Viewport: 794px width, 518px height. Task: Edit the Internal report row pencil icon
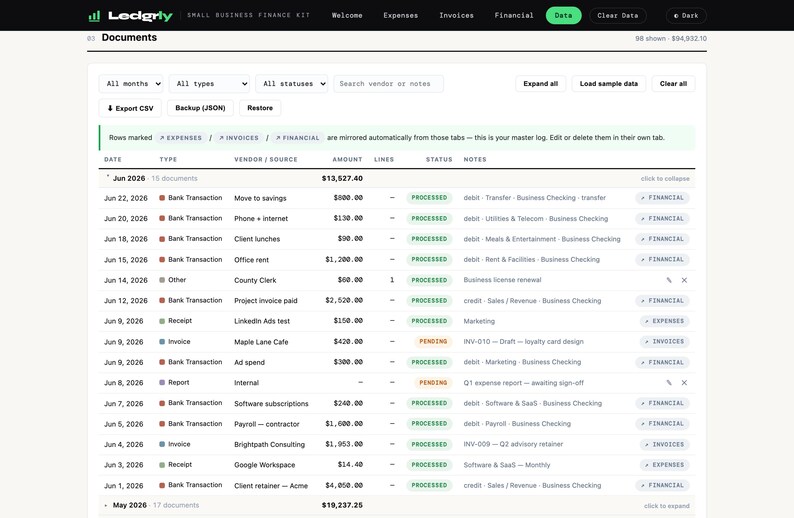(x=669, y=383)
